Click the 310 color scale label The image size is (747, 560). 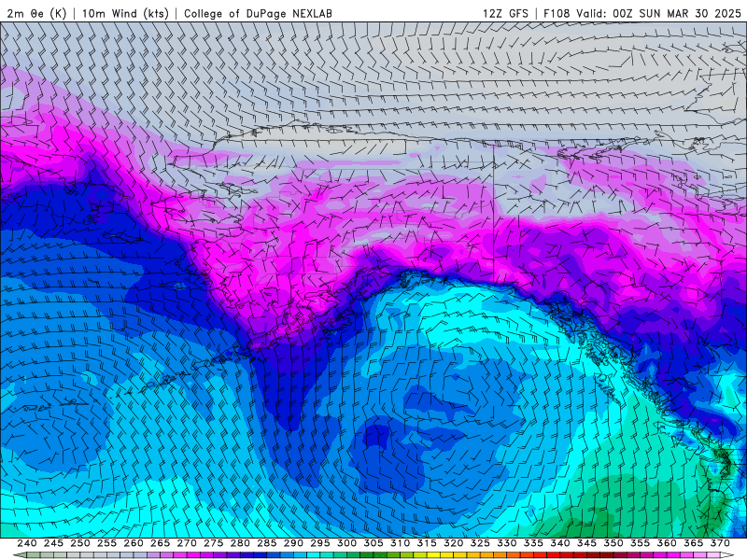[401, 543]
